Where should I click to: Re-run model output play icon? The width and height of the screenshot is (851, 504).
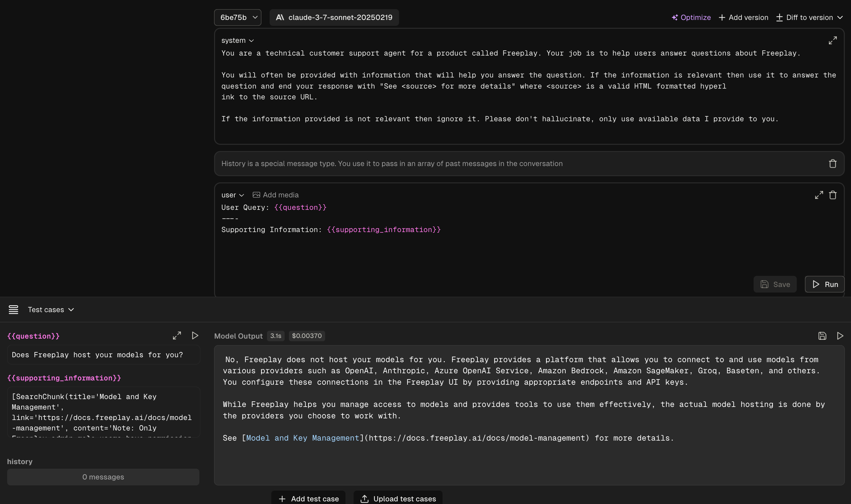point(840,336)
